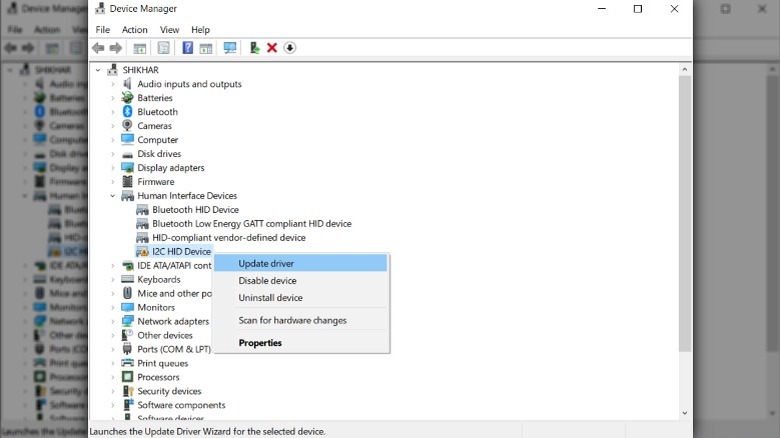The image size is (780, 438).
Task: Click the Bluetooth category icon
Action: pyautogui.click(x=127, y=111)
